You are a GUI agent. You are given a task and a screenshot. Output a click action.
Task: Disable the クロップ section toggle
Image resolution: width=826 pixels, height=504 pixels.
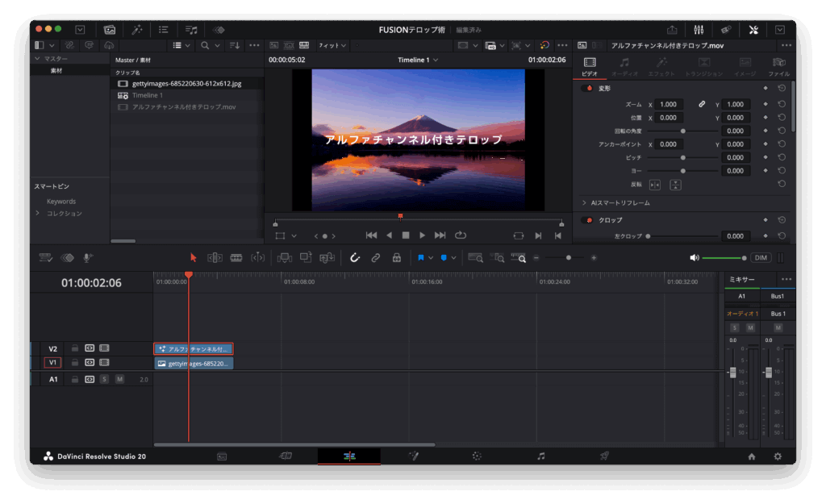[x=587, y=220]
